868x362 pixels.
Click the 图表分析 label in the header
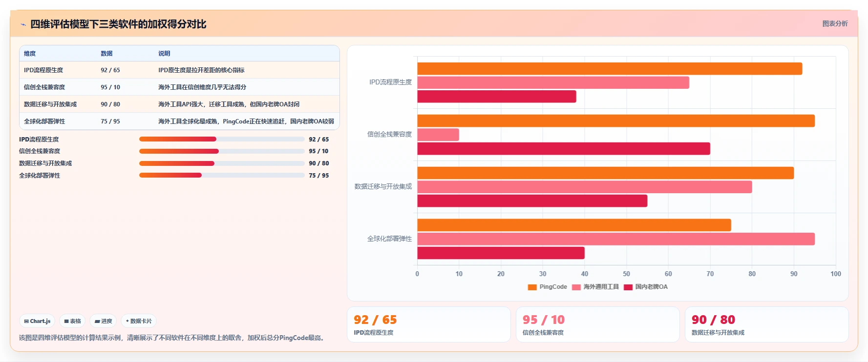[x=835, y=23]
